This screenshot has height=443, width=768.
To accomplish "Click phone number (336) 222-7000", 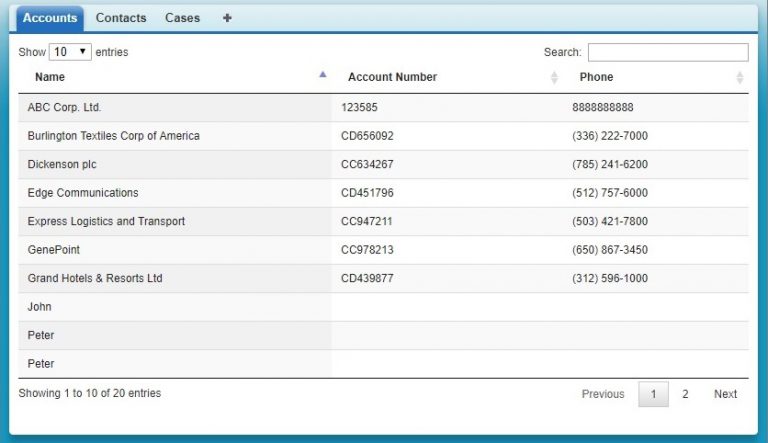I will click(x=610, y=136).
